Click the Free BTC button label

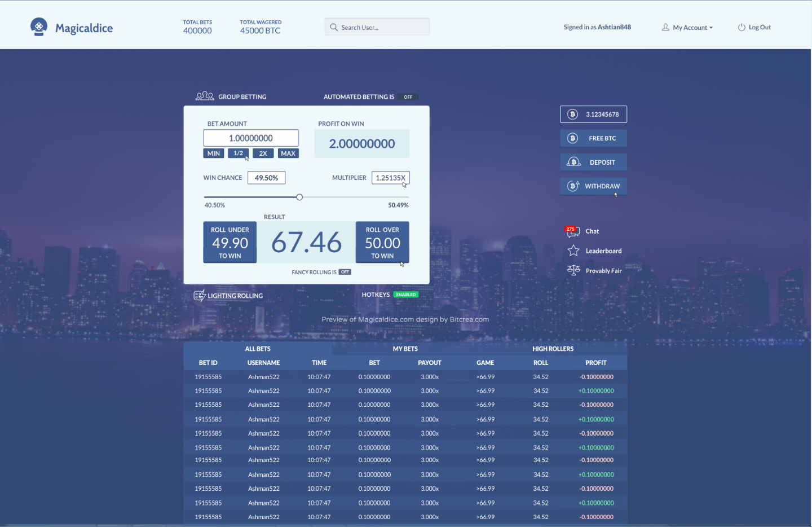coord(602,138)
